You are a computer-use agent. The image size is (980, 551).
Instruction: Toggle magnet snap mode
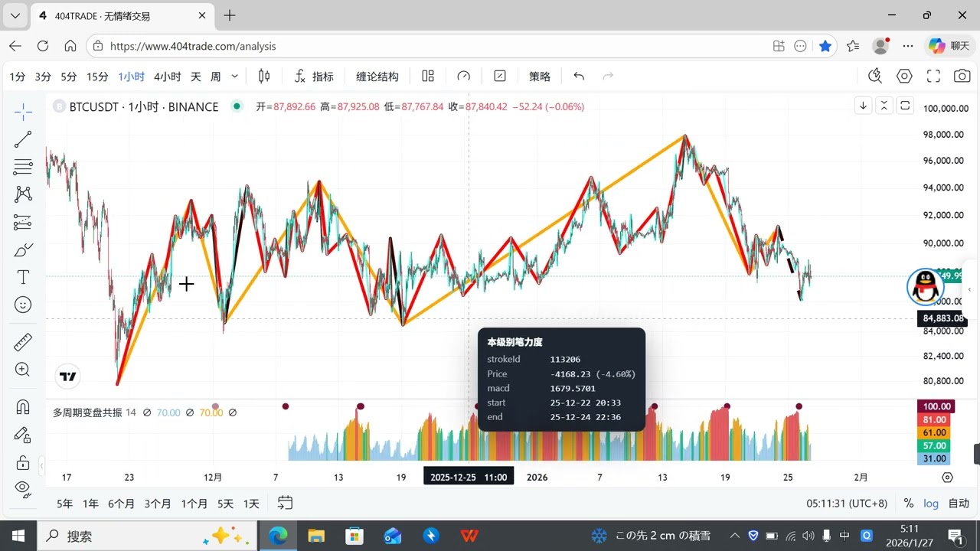(23, 407)
